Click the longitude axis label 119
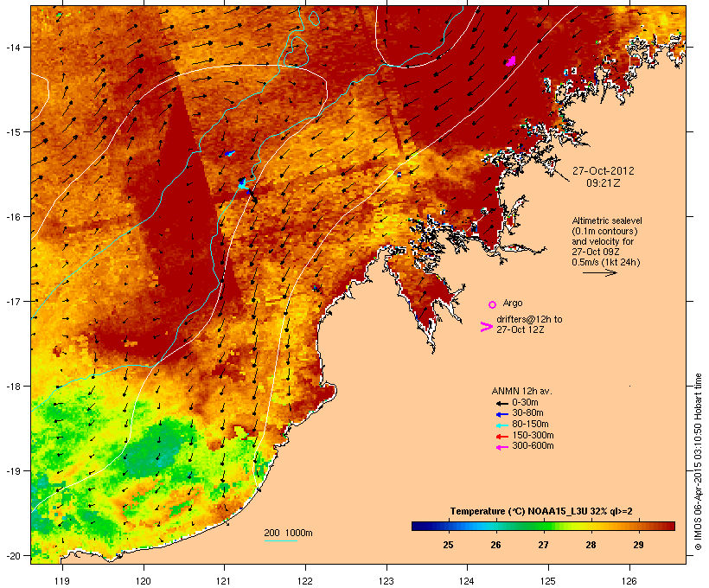 [x=62, y=581]
